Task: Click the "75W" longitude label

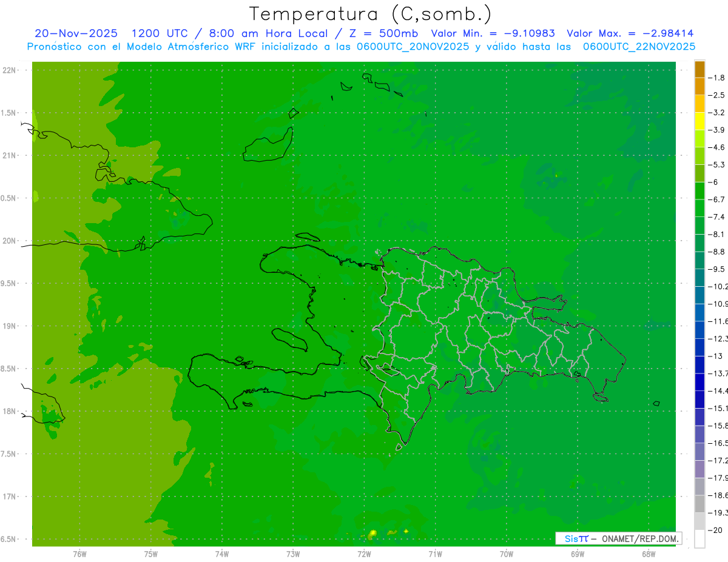Action: click(x=150, y=554)
